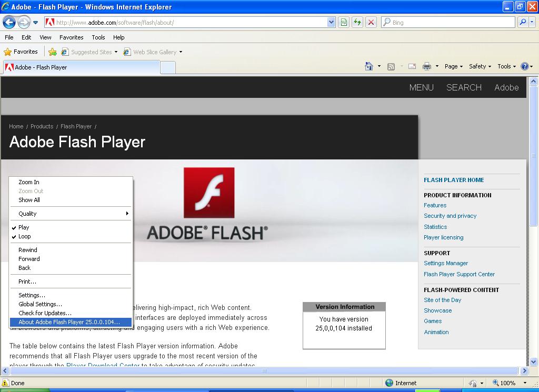Select Rewind from context menu
Image resolution: width=539 pixels, height=392 pixels.
tap(71, 250)
